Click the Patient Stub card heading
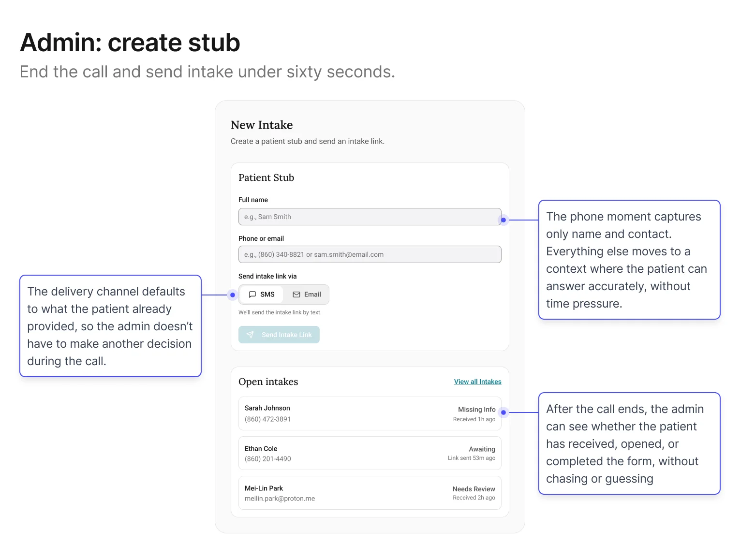 [266, 177]
